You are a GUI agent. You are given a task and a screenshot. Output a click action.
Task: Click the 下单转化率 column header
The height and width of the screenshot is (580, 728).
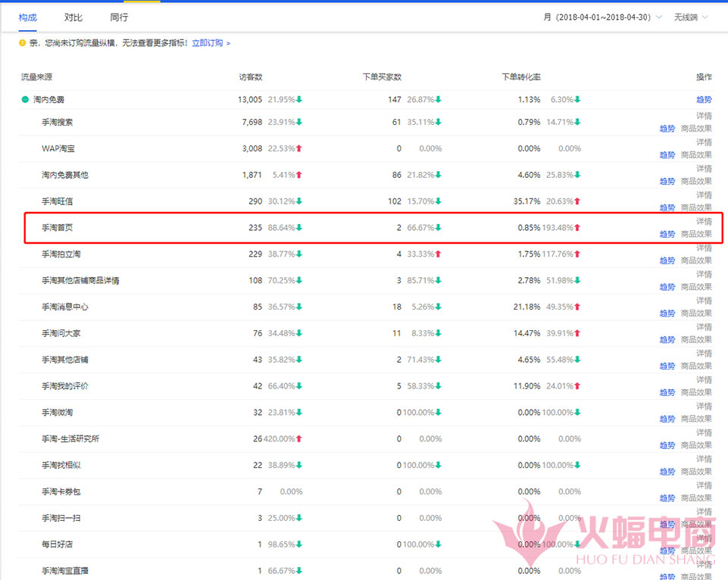coord(521,77)
